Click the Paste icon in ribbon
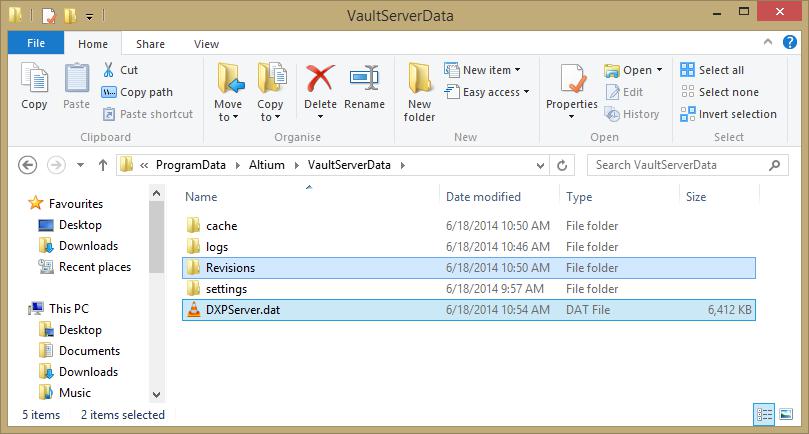 point(76,79)
